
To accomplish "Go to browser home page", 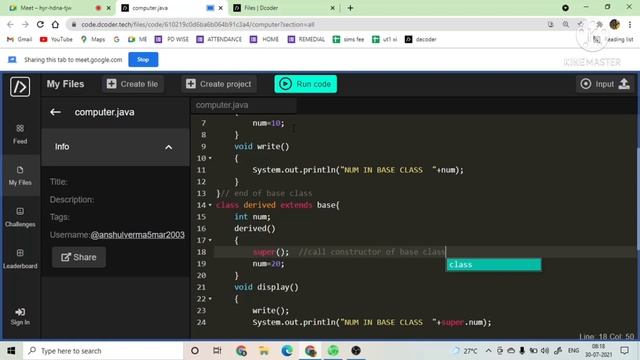I will [x=55, y=24].
